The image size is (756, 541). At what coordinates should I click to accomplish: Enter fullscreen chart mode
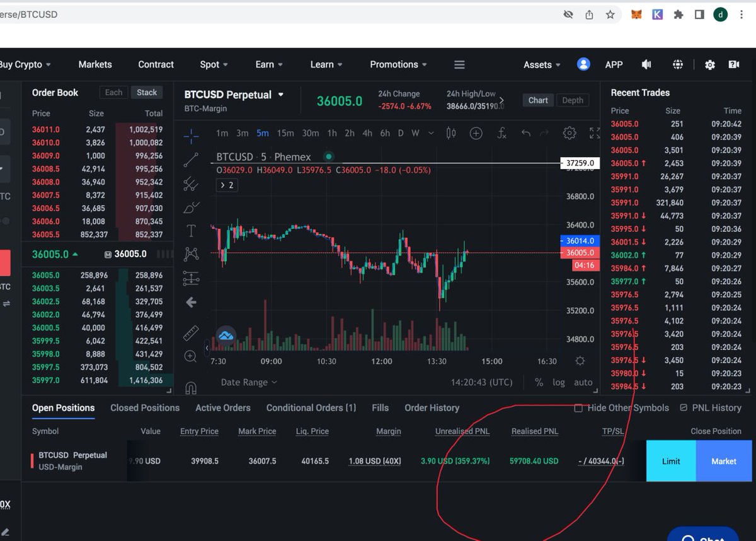(594, 133)
